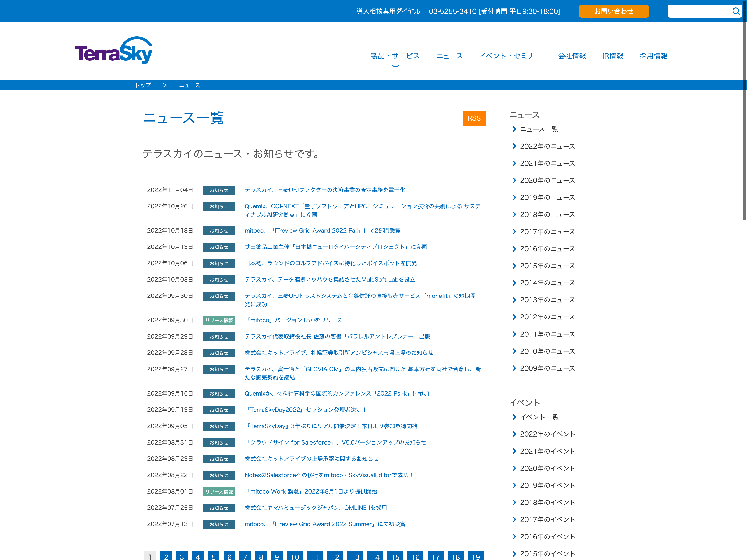Click the お知らせ tag for 2022年11月04日
747x560 pixels.
tap(218, 190)
